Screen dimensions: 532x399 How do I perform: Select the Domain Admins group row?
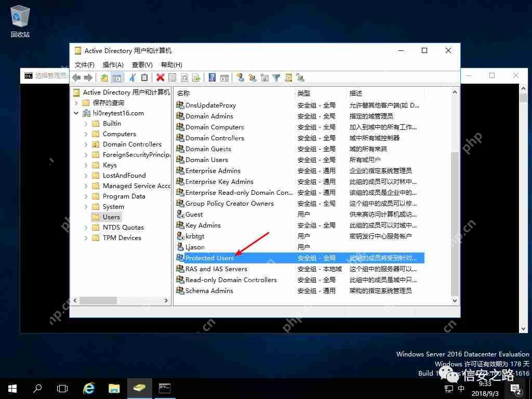coord(300,116)
